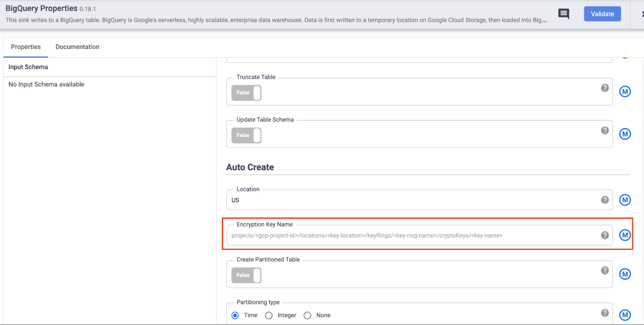The image size is (644, 325).
Task: Toggle the Update Table Schema switch
Action: [x=246, y=135]
